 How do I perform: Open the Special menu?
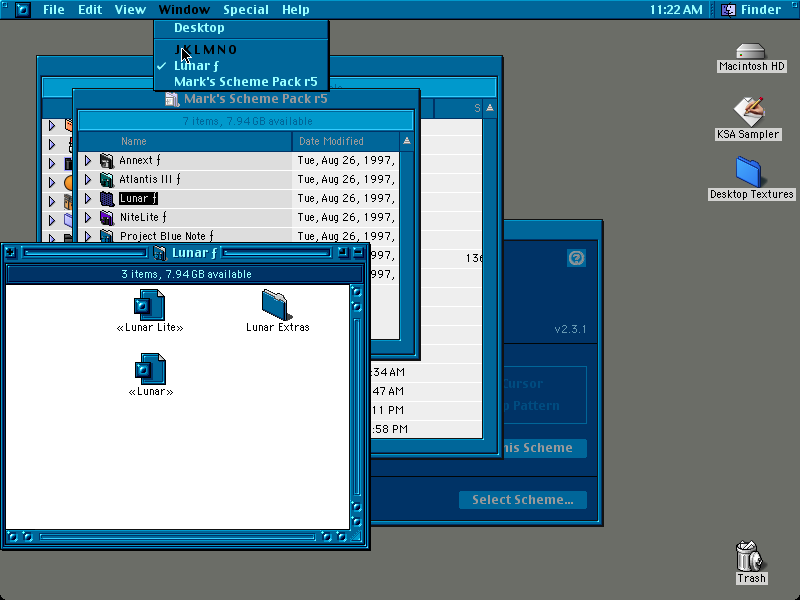click(x=246, y=10)
